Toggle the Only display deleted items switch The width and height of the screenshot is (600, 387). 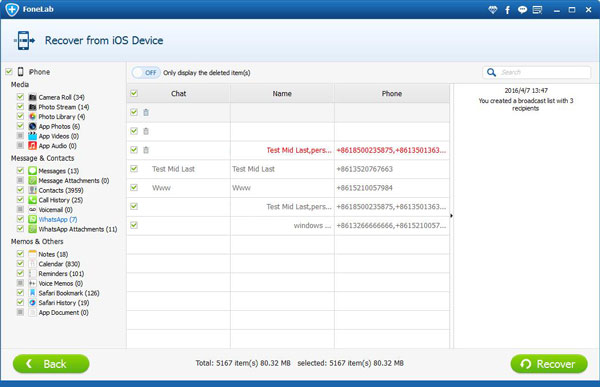pos(146,73)
